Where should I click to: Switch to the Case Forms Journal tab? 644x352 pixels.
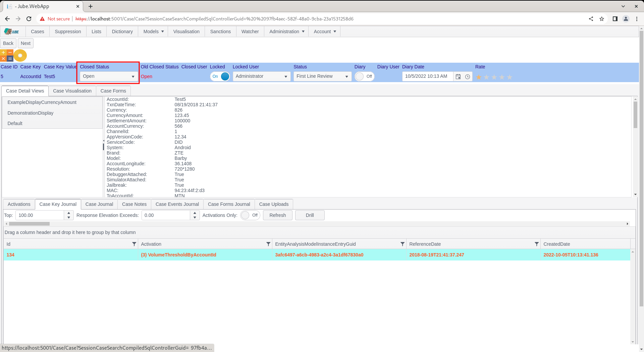click(x=229, y=204)
